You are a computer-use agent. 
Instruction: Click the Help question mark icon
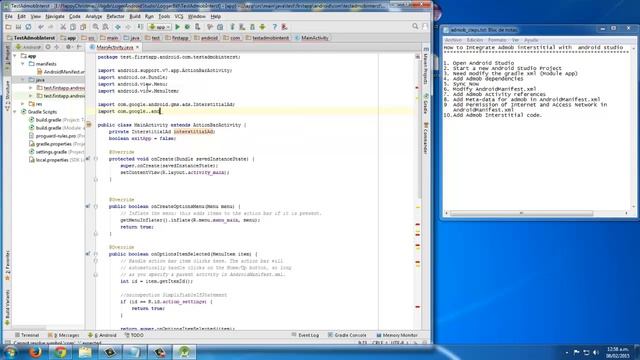tap(275, 27)
